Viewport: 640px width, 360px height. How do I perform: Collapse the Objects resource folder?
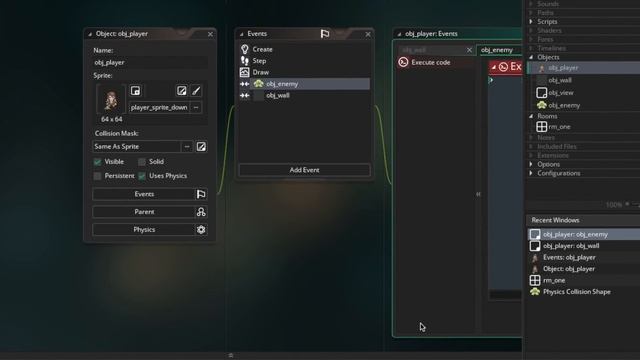click(x=531, y=57)
